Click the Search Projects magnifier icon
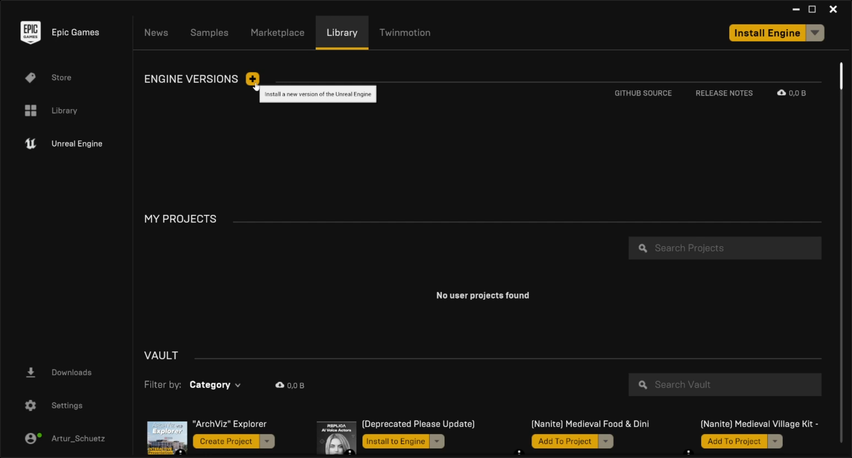 click(643, 248)
